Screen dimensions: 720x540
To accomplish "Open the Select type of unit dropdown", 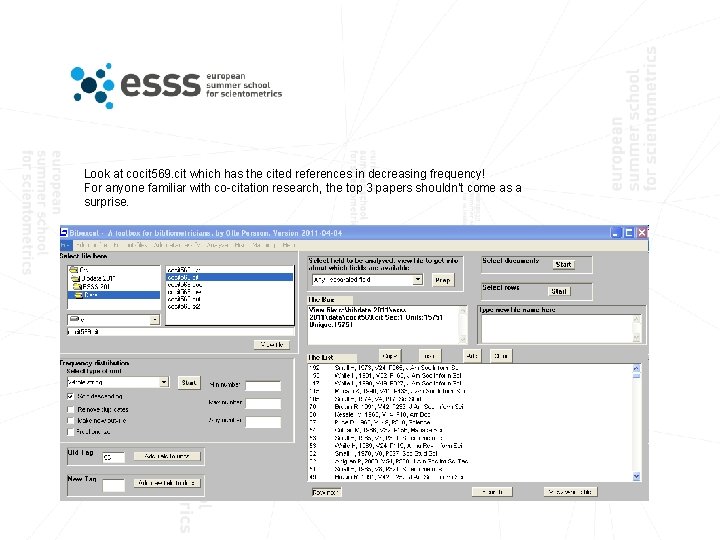I will tap(164, 382).
